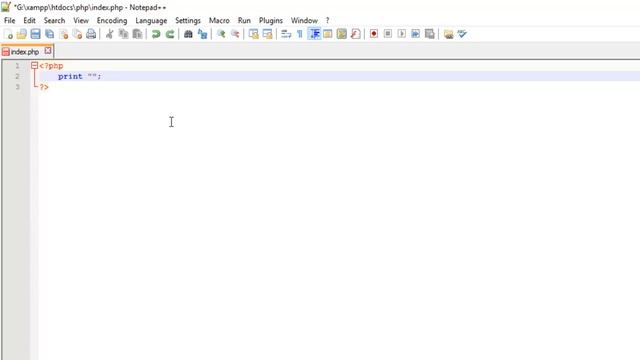Open the File menu
Image resolution: width=640 pixels, height=360 pixels.
tap(9, 20)
